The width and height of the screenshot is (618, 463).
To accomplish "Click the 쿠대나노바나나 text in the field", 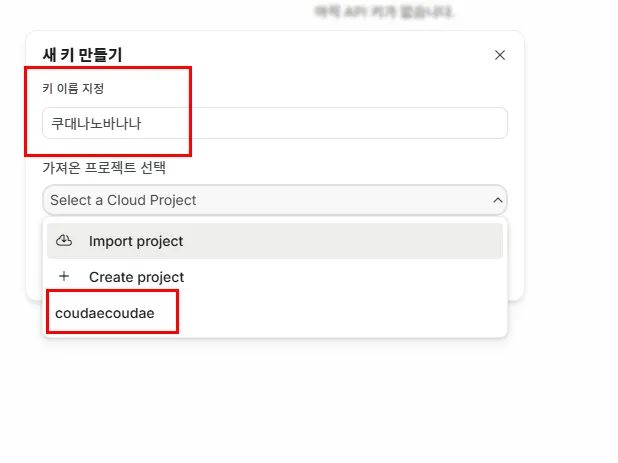I will point(104,123).
